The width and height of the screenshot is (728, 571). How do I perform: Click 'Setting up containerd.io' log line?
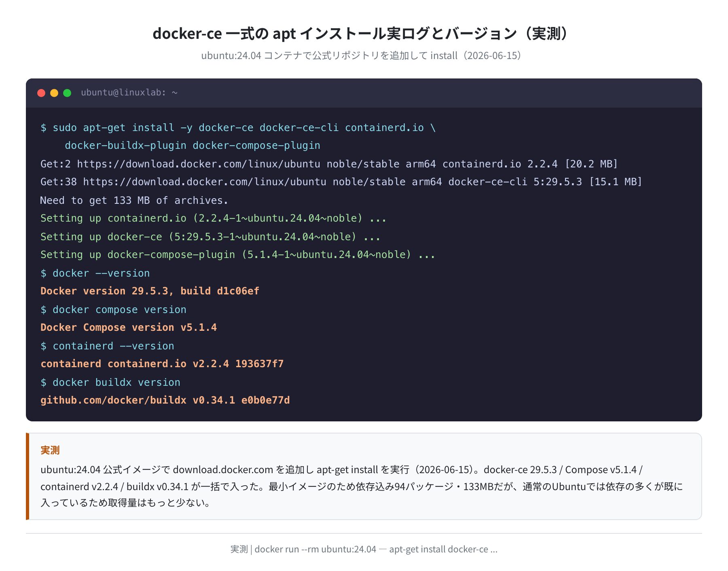(x=214, y=218)
